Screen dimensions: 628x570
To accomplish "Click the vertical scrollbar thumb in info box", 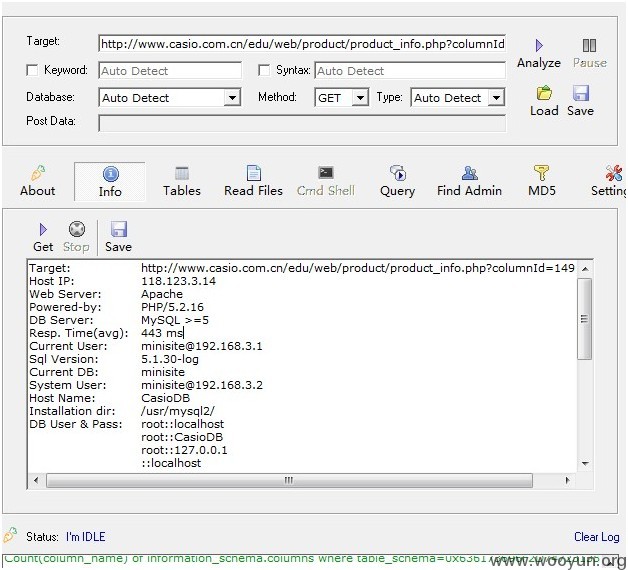I will 585,319.
